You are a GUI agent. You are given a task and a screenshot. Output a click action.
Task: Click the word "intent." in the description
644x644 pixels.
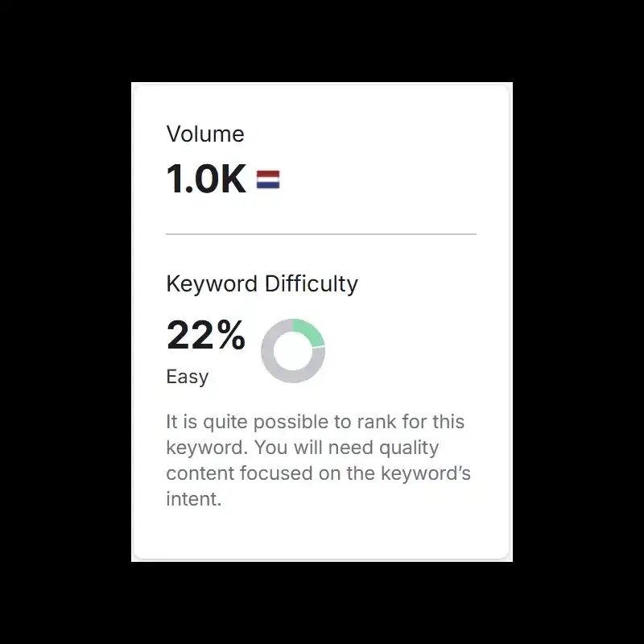(193, 498)
